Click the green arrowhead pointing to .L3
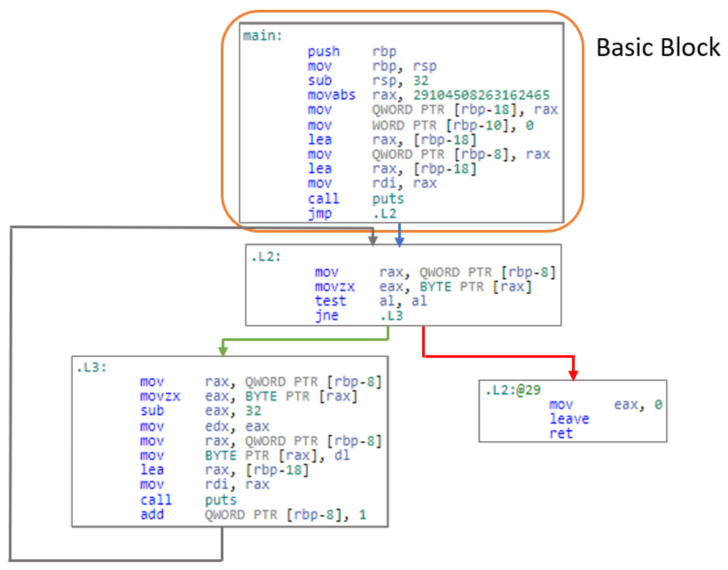The image size is (728, 570). pos(223,351)
